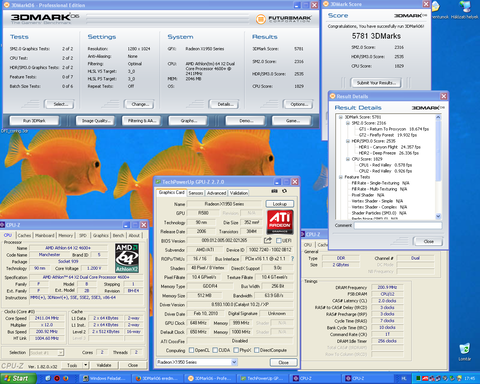Click the GPU-Z refresh icon

284,191
